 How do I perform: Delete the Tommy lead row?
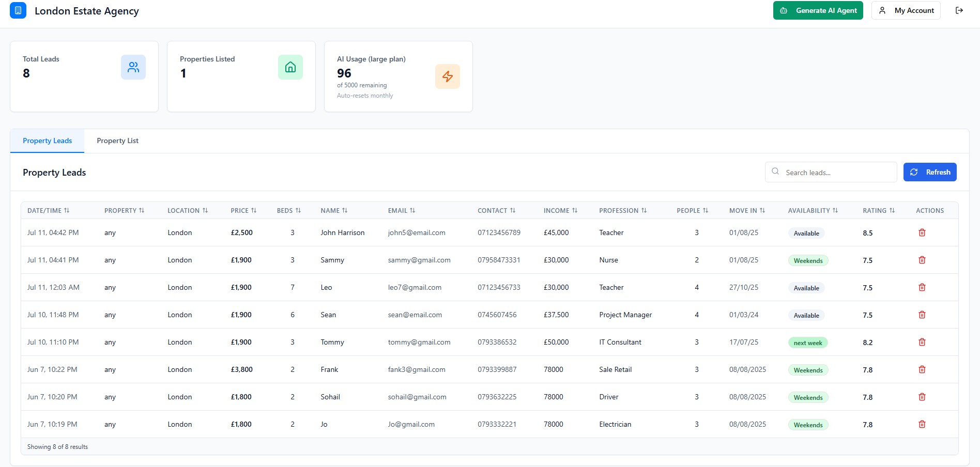click(x=922, y=342)
